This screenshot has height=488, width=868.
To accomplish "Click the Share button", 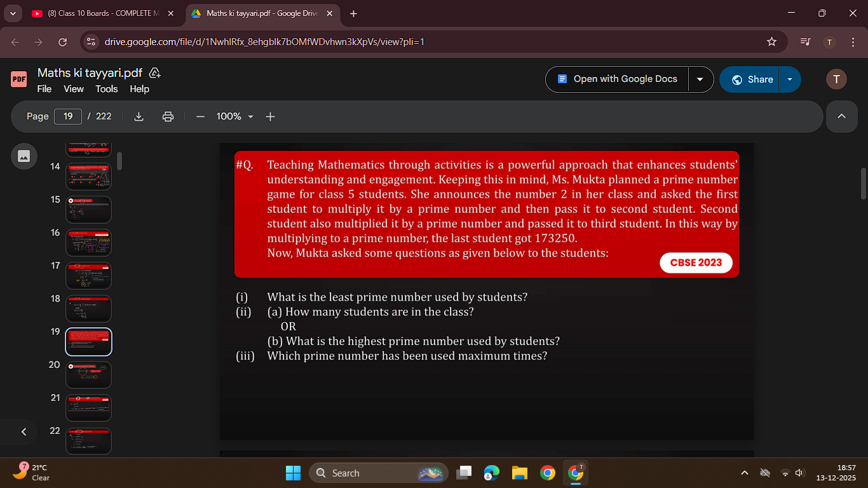I will tap(752, 79).
